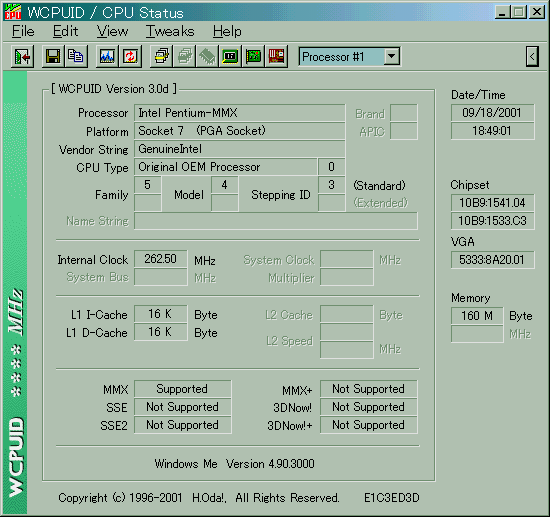Click the red refresh arrows icon
Screen dimensions: 550x517
[130, 56]
